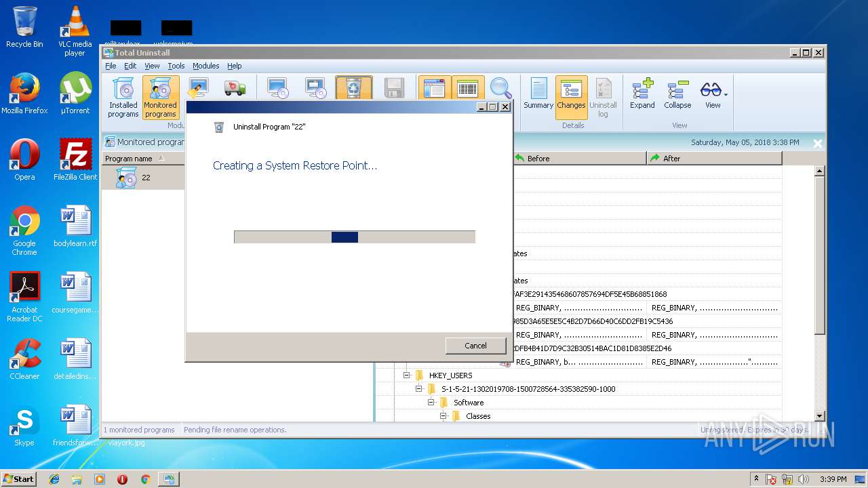Click Pending file rename operations status text
Viewport: 868px width, 488px height.
point(235,430)
